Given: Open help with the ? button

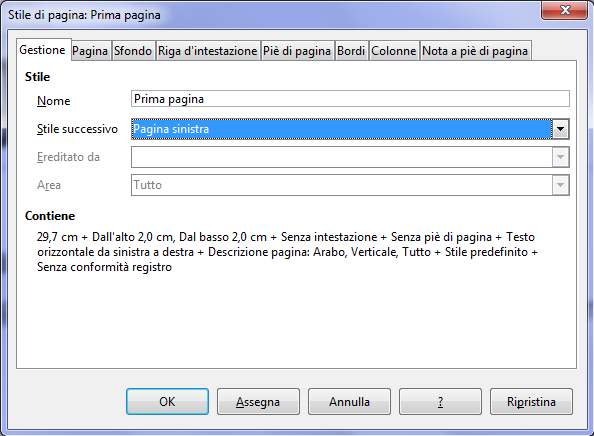Looking at the screenshot, I should (440, 402).
